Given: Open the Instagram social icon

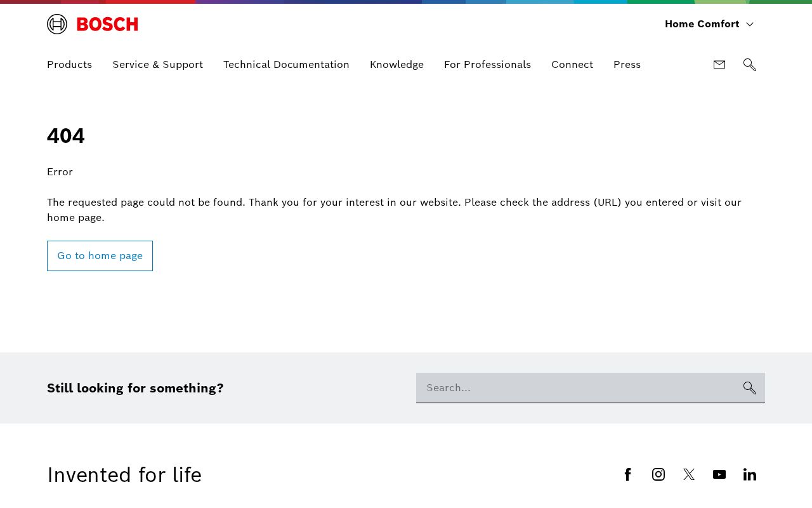Looking at the screenshot, I should coord(658,474).
